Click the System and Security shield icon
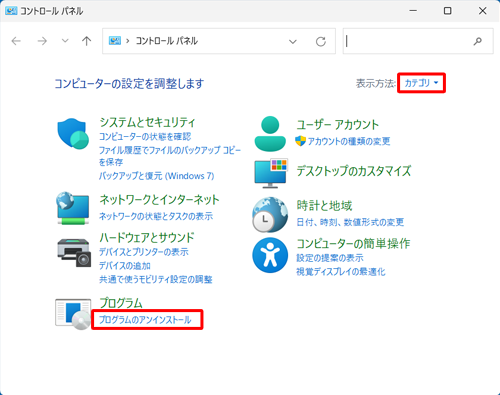Viewport: 500px width, 395px height. tap(73, 134)
